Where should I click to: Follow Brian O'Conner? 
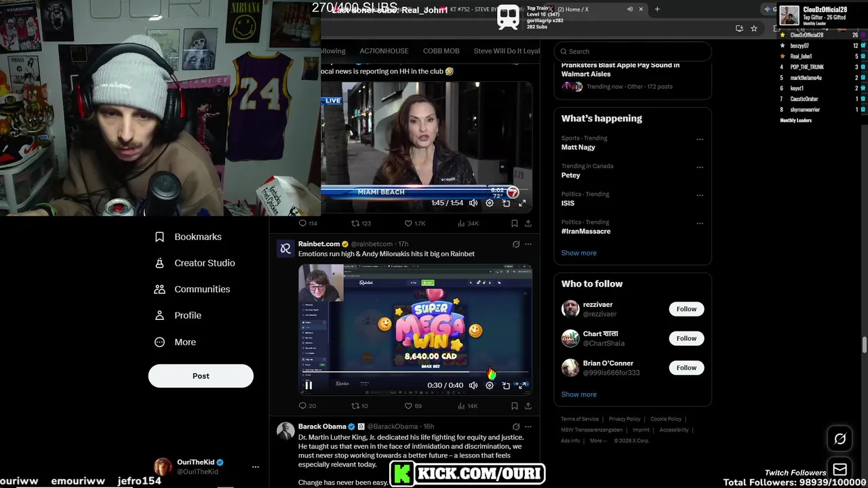[x=686, y=367]
